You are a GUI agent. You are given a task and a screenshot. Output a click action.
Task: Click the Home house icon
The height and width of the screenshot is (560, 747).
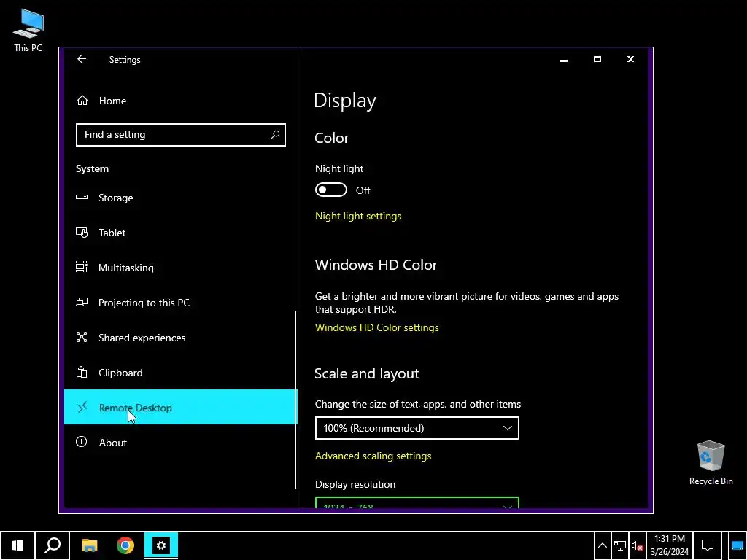tap(82, 101)
